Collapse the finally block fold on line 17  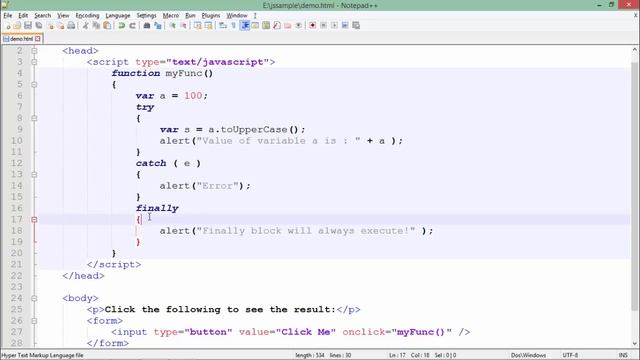(x=34, y=220)
